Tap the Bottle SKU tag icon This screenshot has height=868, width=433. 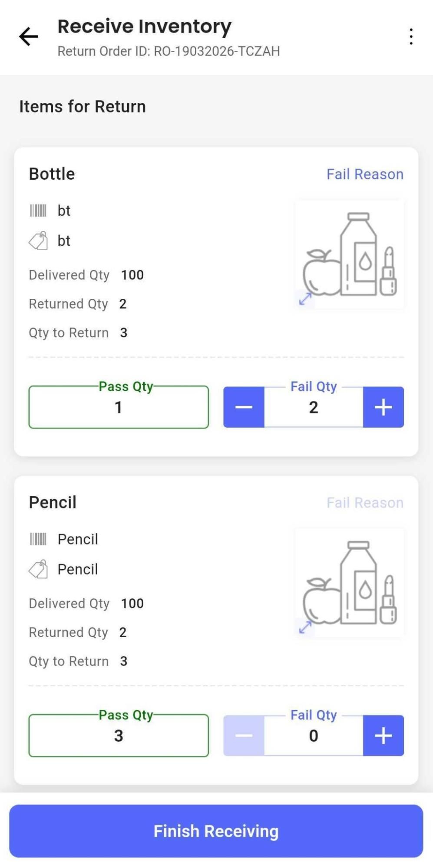click(38, 241)
